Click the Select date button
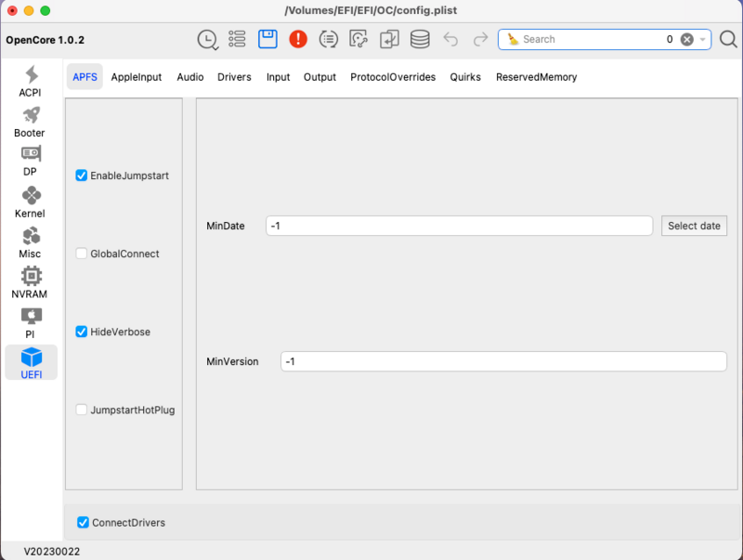The image size is (743, 560). [694, 226]
